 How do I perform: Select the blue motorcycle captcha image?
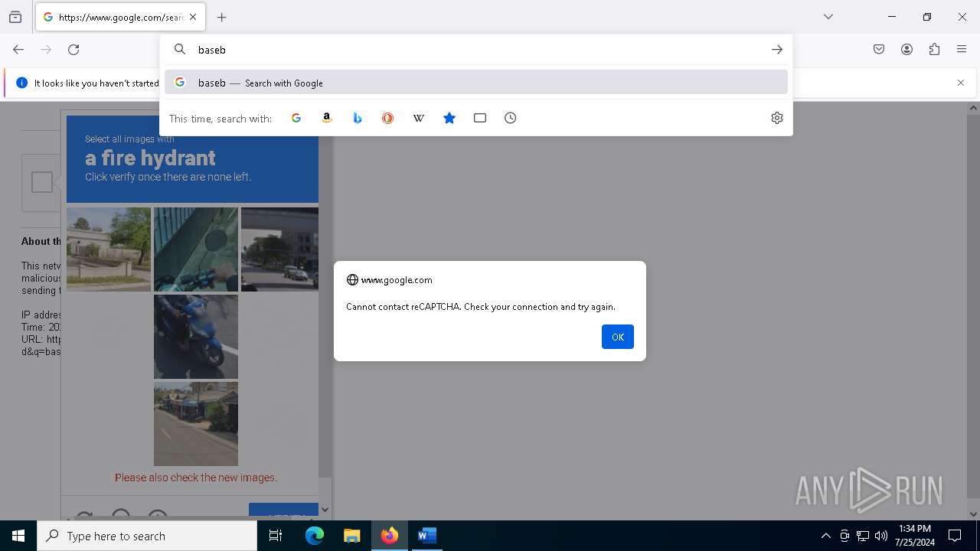pyautogui.click(x=196, y=337)
